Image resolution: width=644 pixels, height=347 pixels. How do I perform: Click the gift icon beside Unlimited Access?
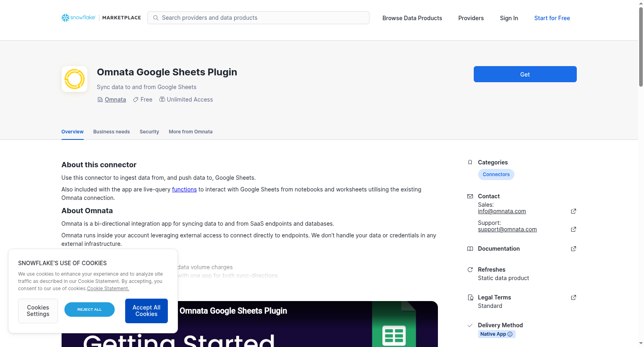point(162,99)
